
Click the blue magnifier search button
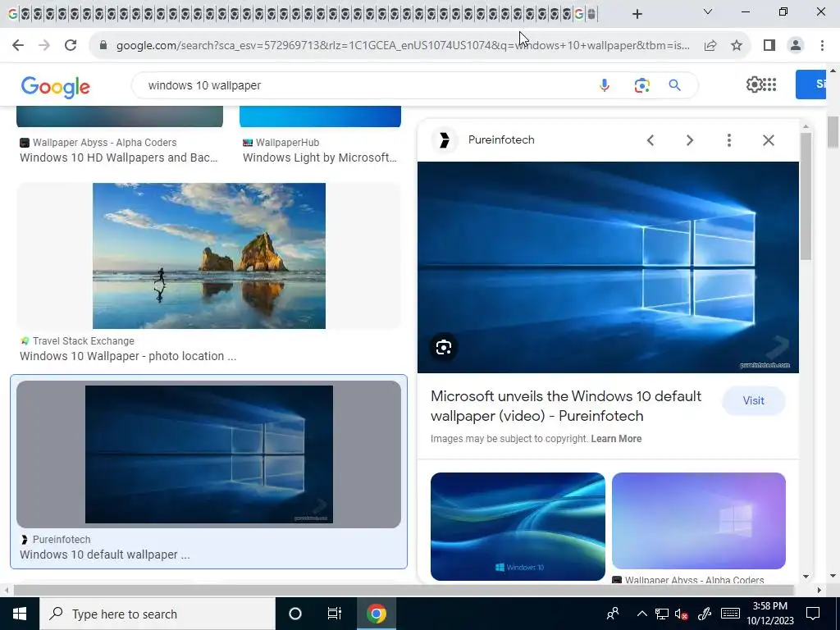(675, 85)
